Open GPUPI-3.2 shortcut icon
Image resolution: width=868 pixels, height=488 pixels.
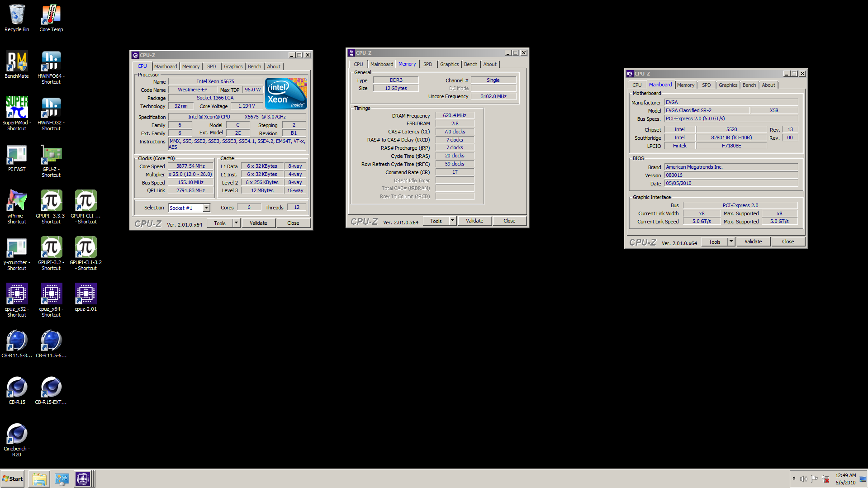51,254
